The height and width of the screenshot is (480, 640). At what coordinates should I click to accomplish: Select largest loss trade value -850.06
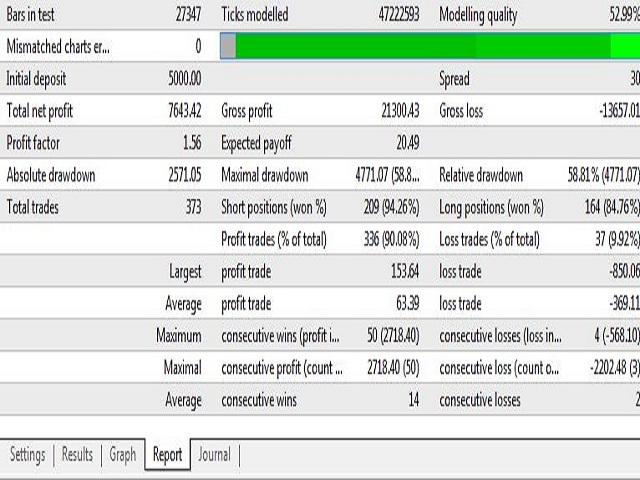[624, 271]
